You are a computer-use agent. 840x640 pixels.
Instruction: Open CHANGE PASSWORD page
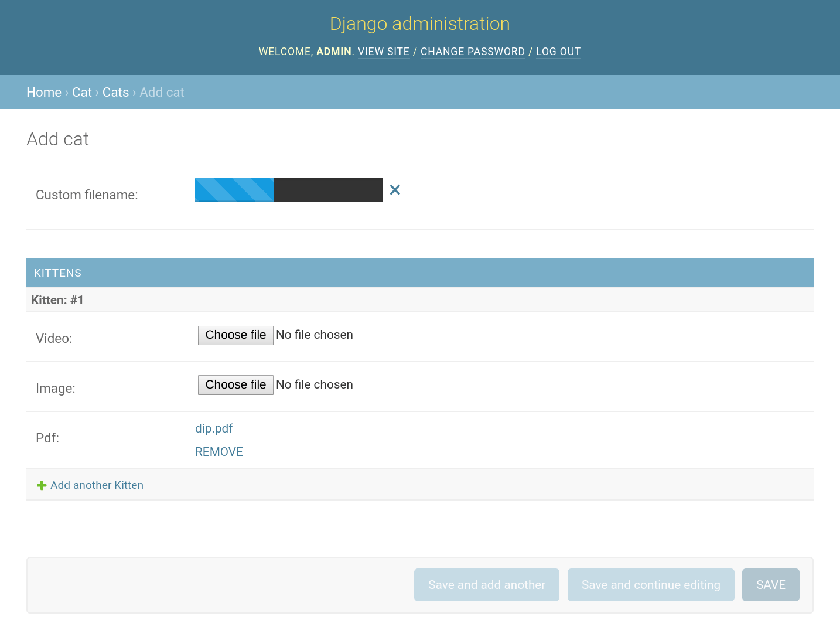[x=473, y=52]
